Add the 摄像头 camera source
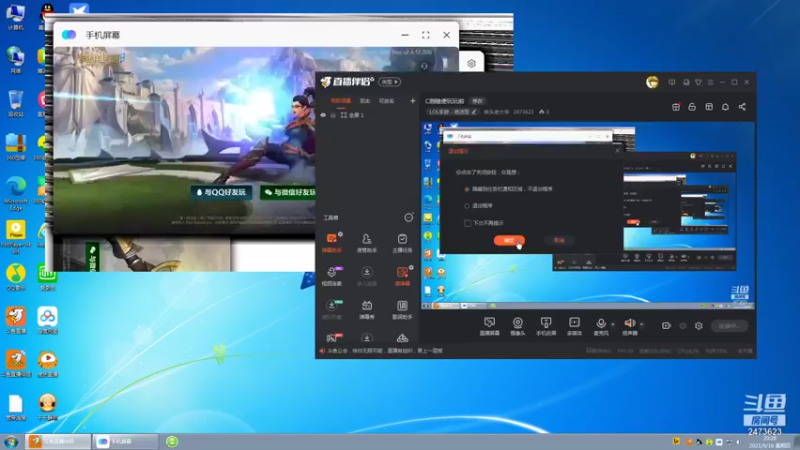 click(517, 326)
